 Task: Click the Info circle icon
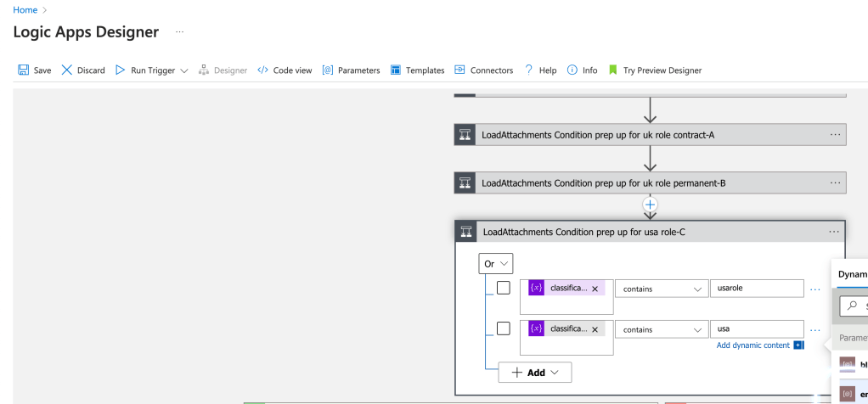click(572, 70)
